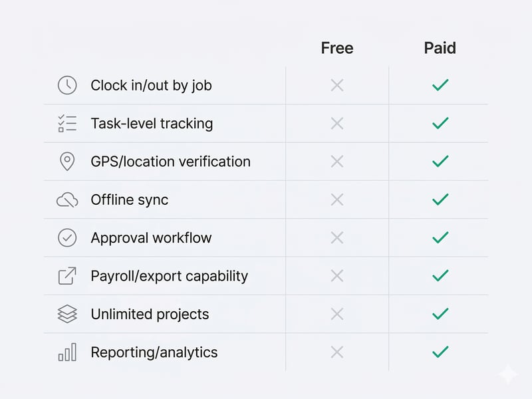Viewport: 532px width, 399px height.
Task: Click the export arrow icon for Payroll
Action: click(67, 276)
